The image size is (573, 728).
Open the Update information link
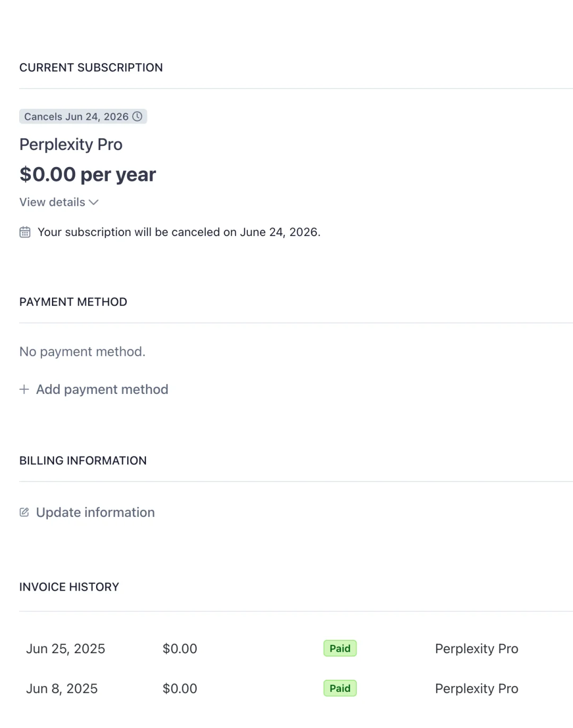(x=95, y=512)
